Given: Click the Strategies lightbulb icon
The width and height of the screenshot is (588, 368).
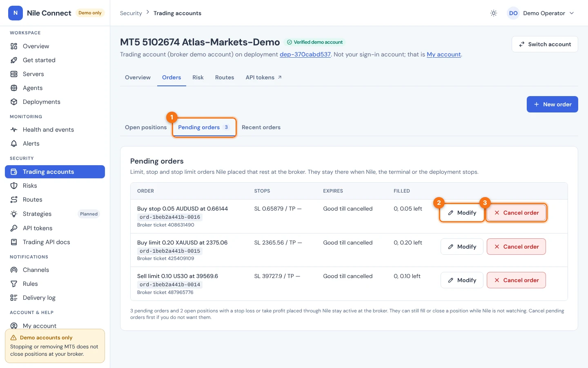Looking at the screenshot, I should (x=14, y=214).
